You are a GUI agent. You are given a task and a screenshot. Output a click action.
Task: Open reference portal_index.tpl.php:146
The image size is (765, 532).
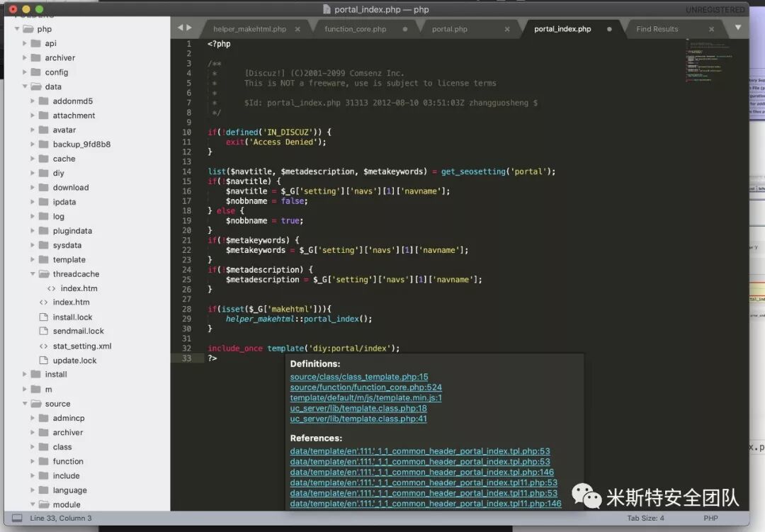pos(421,472)
